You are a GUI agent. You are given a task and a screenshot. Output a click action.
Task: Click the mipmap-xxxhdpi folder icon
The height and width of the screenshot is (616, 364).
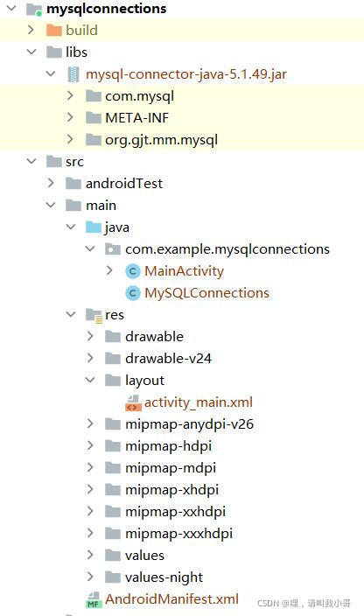[113, 534]
